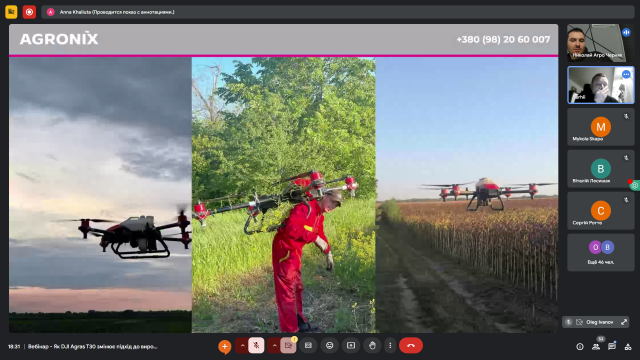Raise hand in the meeting
Viewport: 640px width, 360px height.
pyautogui.click(x=372, y=346)
